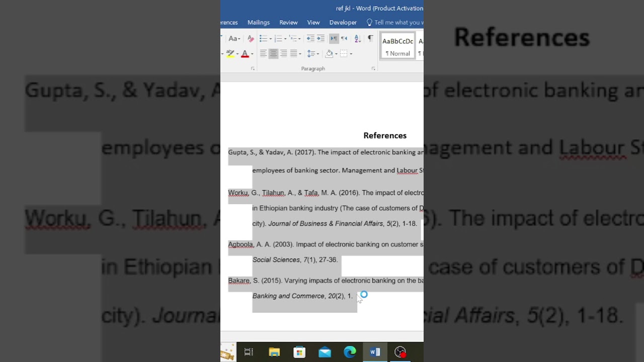Screen dimensions: 644x362
Task: Open OBS Studio from taskbar
Action: pos(400,352)
